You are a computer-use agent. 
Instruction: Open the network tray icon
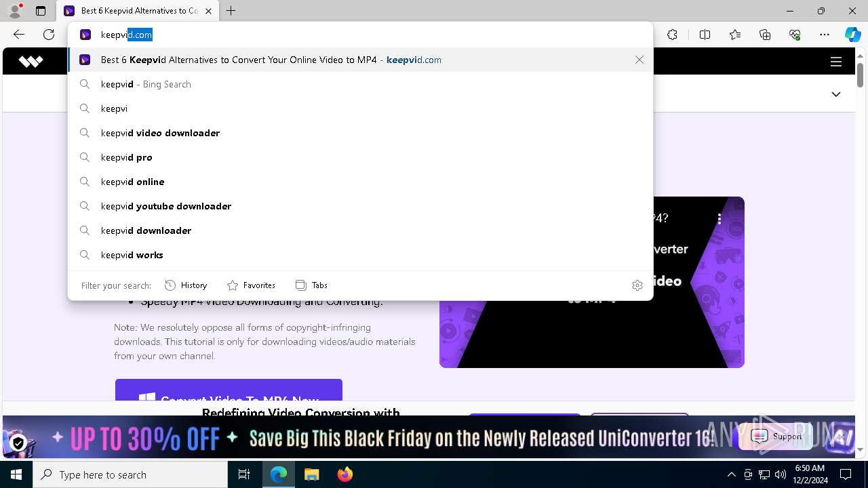[764, 474]
